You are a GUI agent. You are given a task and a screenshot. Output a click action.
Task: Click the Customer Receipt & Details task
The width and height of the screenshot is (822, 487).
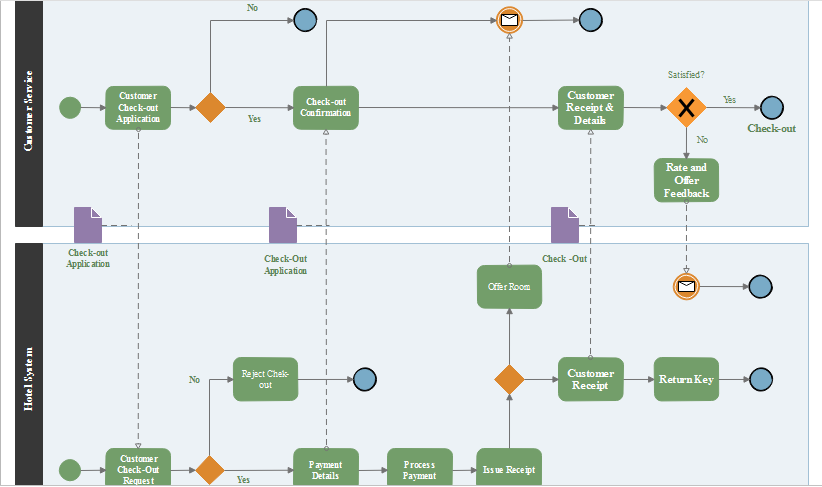coord(590,107)
